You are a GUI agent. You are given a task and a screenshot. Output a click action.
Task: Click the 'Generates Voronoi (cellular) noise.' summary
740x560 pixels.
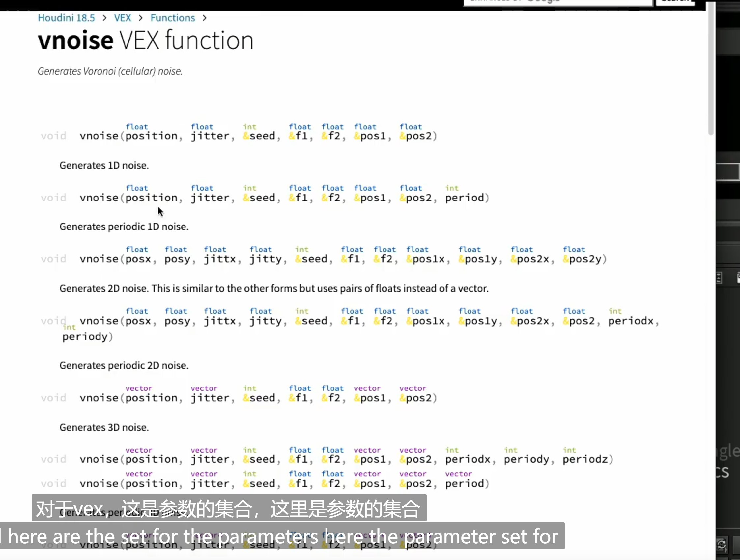coord(110,71)
